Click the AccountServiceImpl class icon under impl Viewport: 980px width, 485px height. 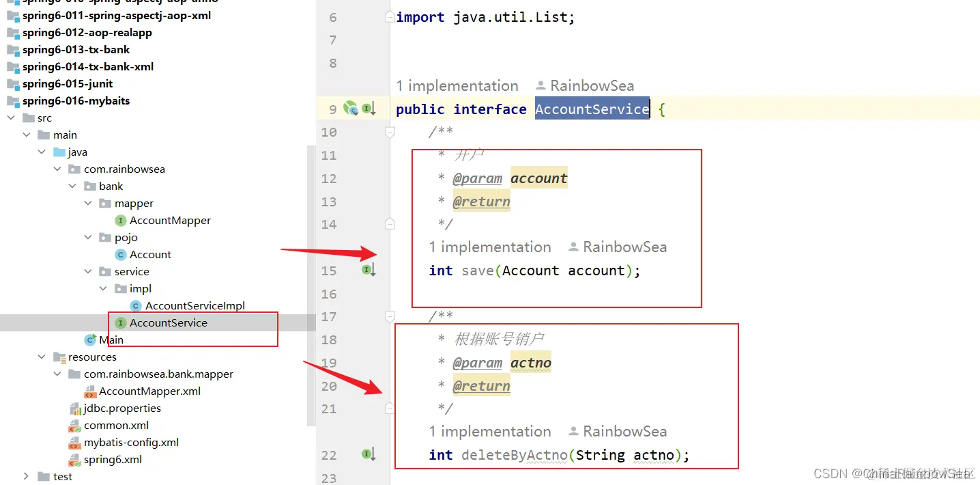click(x=136, y=306)
